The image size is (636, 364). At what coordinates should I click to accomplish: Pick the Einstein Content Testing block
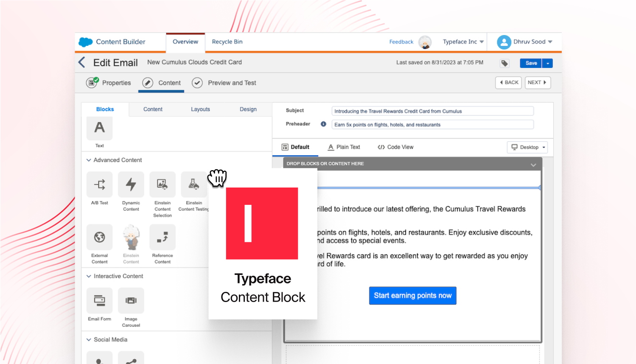pos(193,185)
